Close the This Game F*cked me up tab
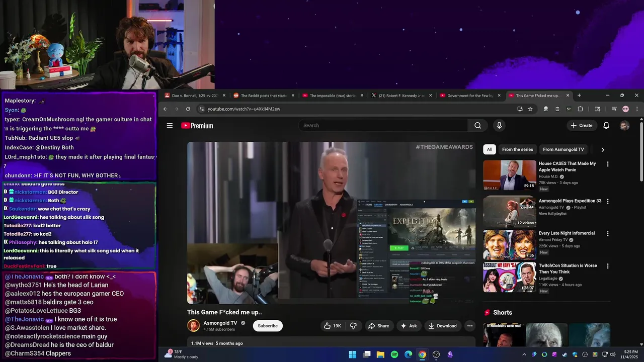Image resolution: width=644 pixels, height=362 pixels. click(568, 96)
